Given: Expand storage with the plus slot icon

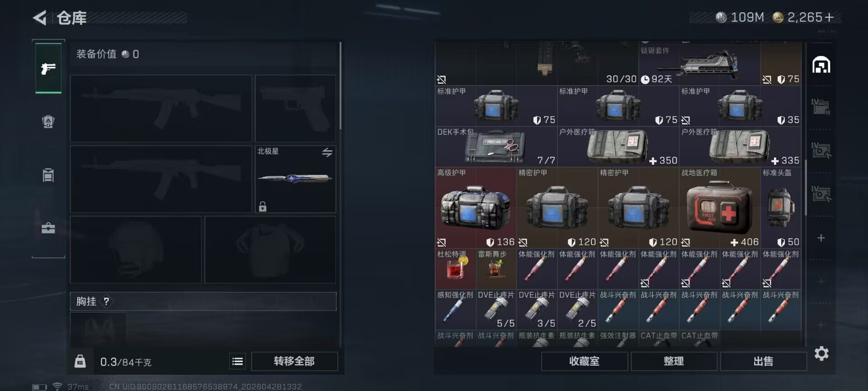Looking at the screenshot, I should click(821, 238).
